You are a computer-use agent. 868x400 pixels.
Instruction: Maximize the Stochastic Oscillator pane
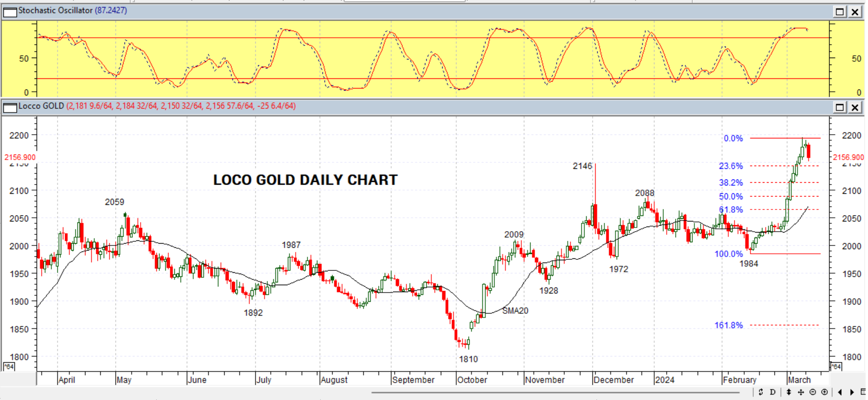click(x=840, y=12)
